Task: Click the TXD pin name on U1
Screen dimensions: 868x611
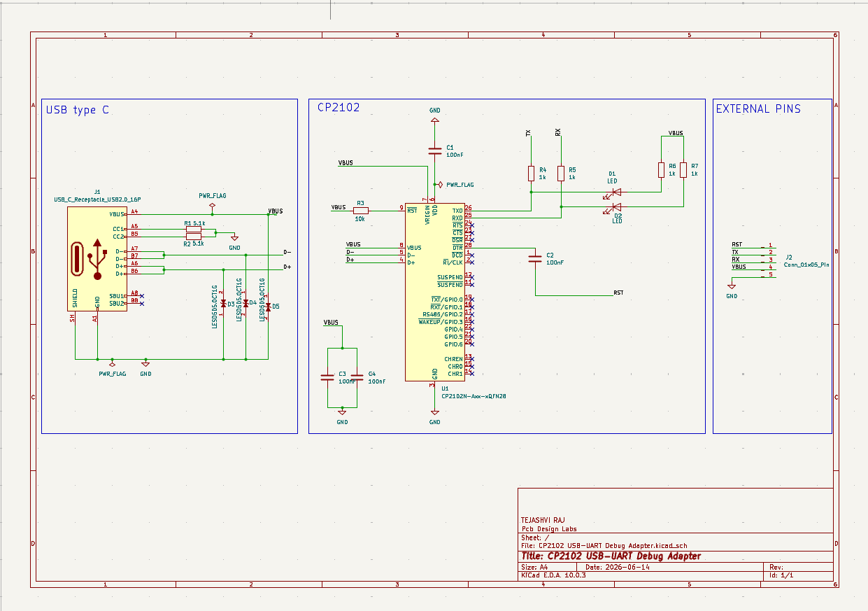Action: tap(457, 211)
